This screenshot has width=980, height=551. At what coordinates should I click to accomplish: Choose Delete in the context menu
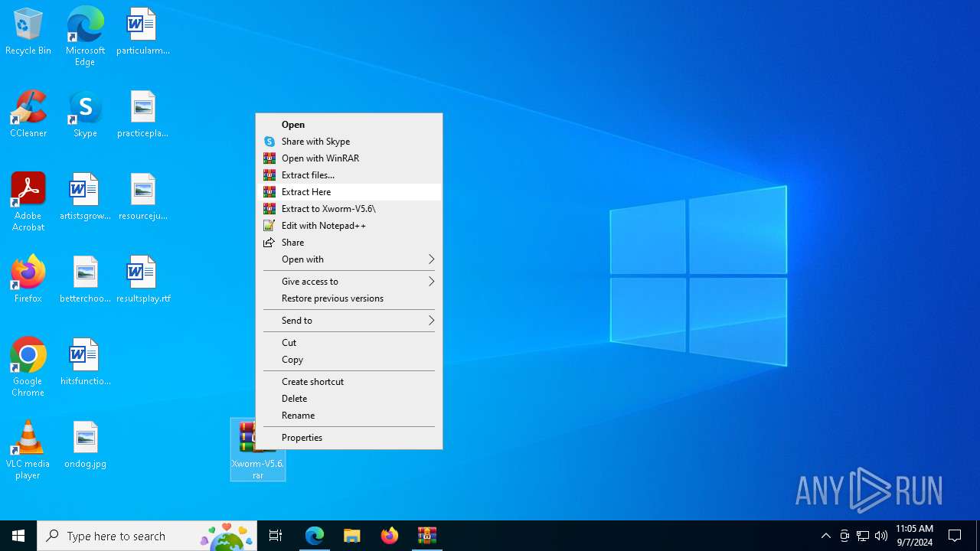click(349, 399)
